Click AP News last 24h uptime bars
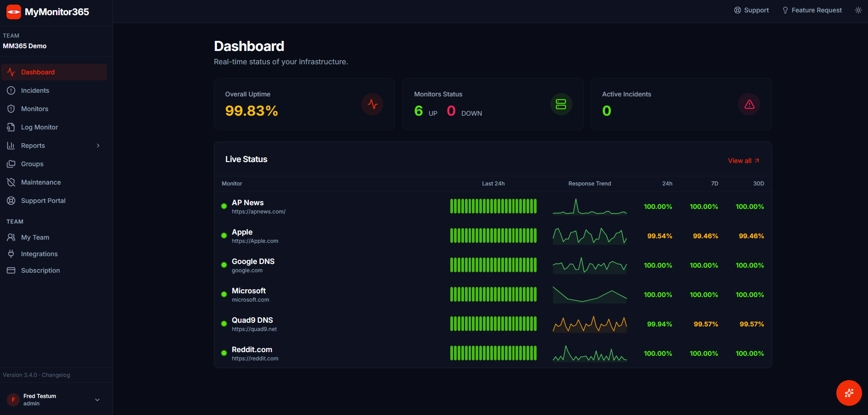 [x=493, y=206]
